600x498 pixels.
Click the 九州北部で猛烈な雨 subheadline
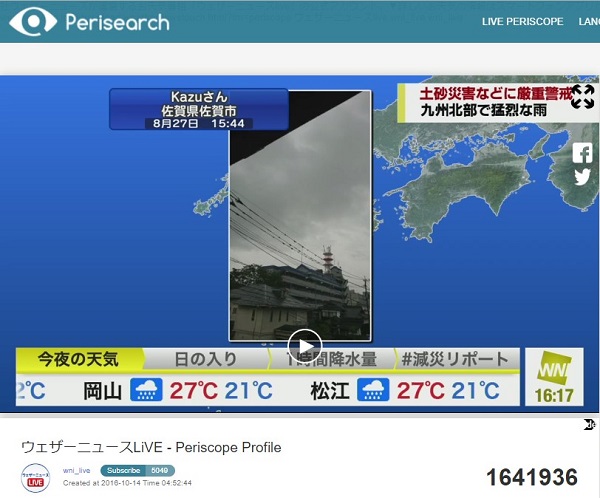pyautogui.click(x=484, y=110)
